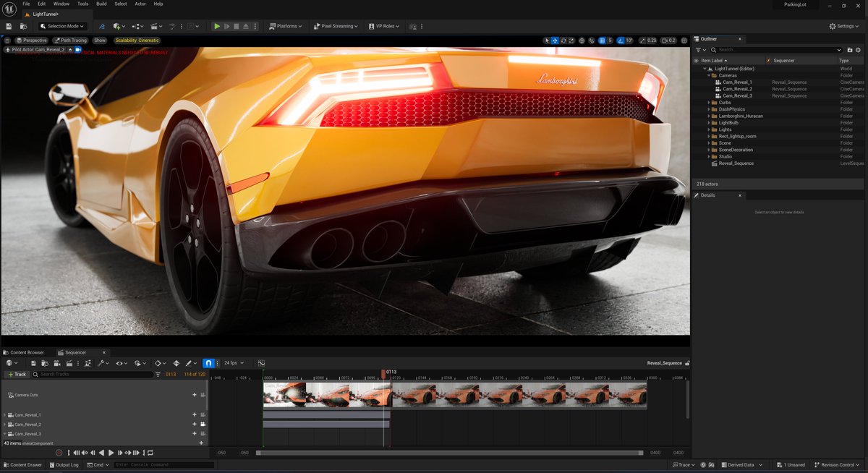Click the green Track add button
868x473 pixels.
[17, 375]
